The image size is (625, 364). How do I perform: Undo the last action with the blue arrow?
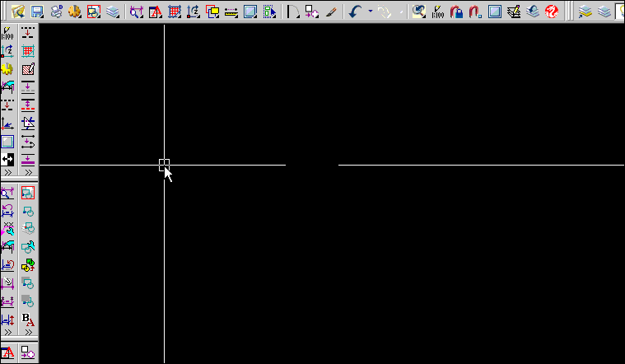(355, 12)
